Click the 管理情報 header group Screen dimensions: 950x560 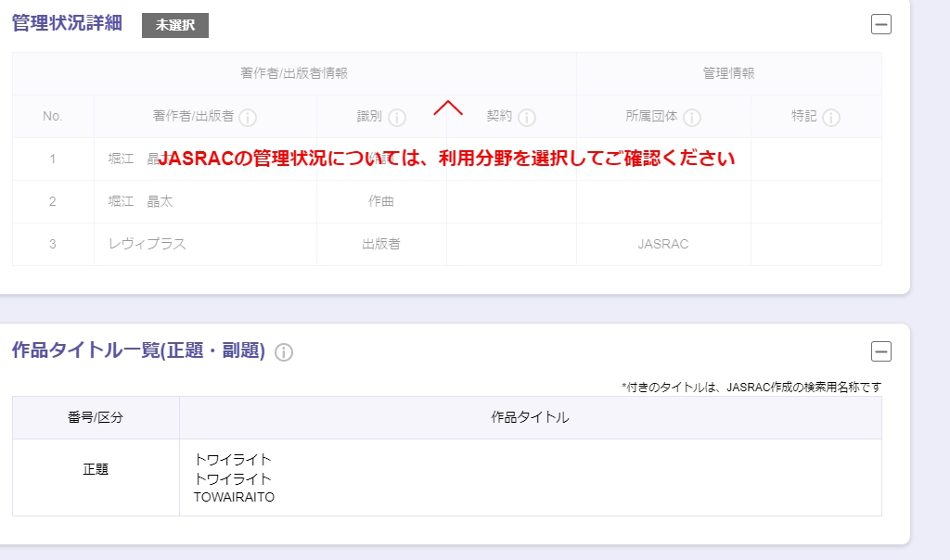tap(728, 73)
